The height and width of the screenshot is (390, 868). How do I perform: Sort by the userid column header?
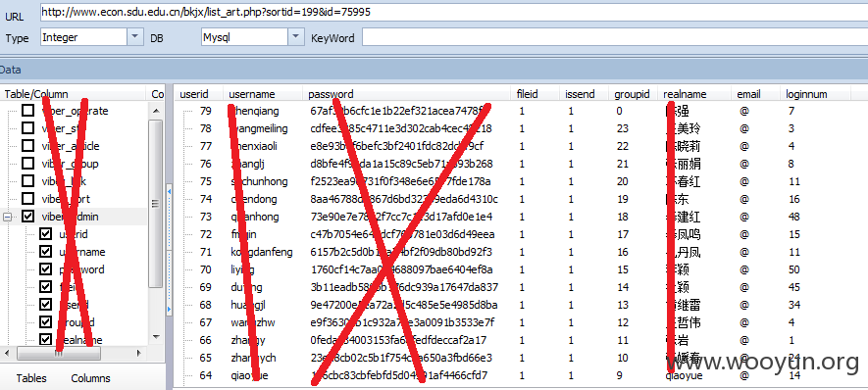point(199,94)
